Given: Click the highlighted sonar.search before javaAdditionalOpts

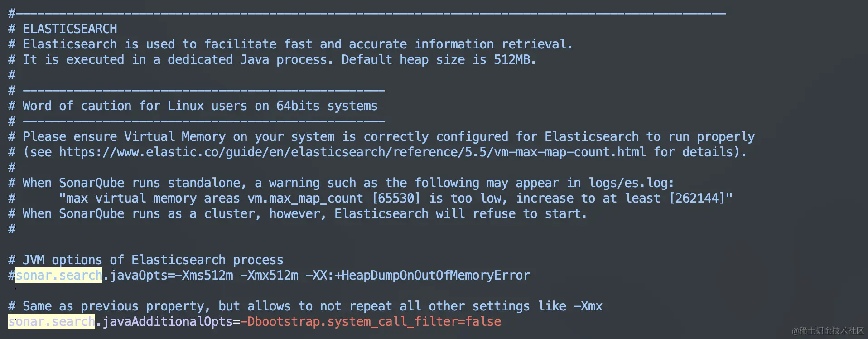Looking at the screenshot, I should (52, 321).
